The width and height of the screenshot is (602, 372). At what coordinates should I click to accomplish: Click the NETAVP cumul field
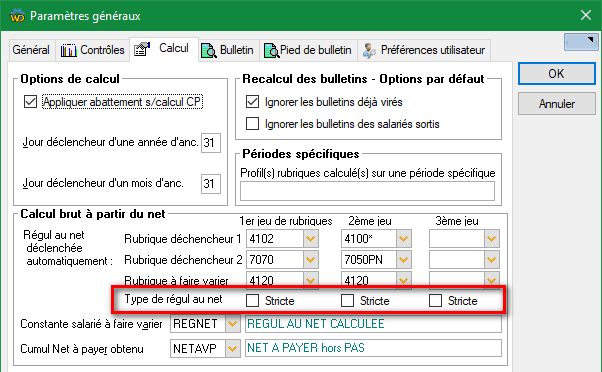coord(198,349)
